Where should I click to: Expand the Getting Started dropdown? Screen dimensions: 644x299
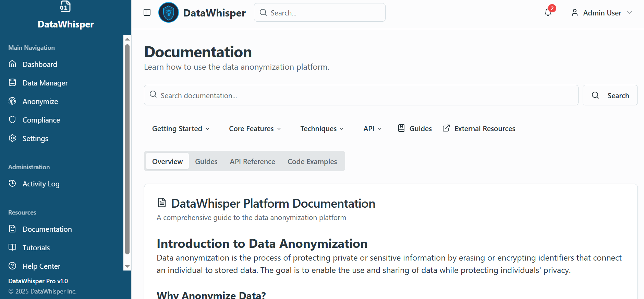coord(181,129)
